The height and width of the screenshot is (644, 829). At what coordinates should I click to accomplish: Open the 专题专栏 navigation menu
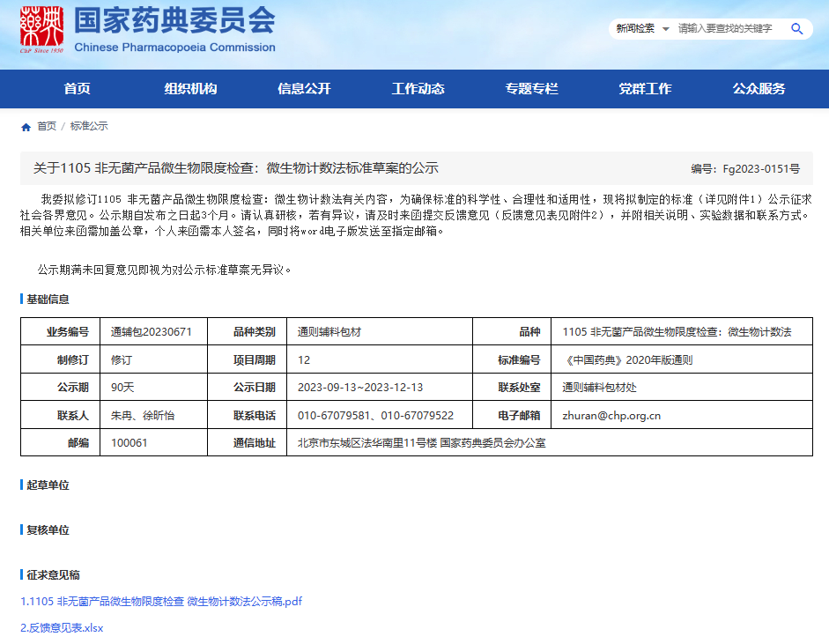532,89
